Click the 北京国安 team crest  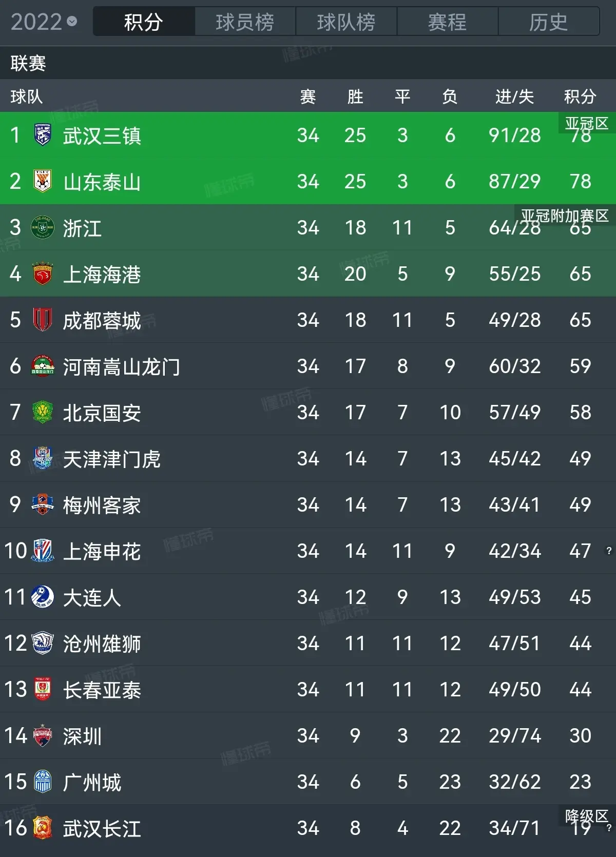point(43,412)
